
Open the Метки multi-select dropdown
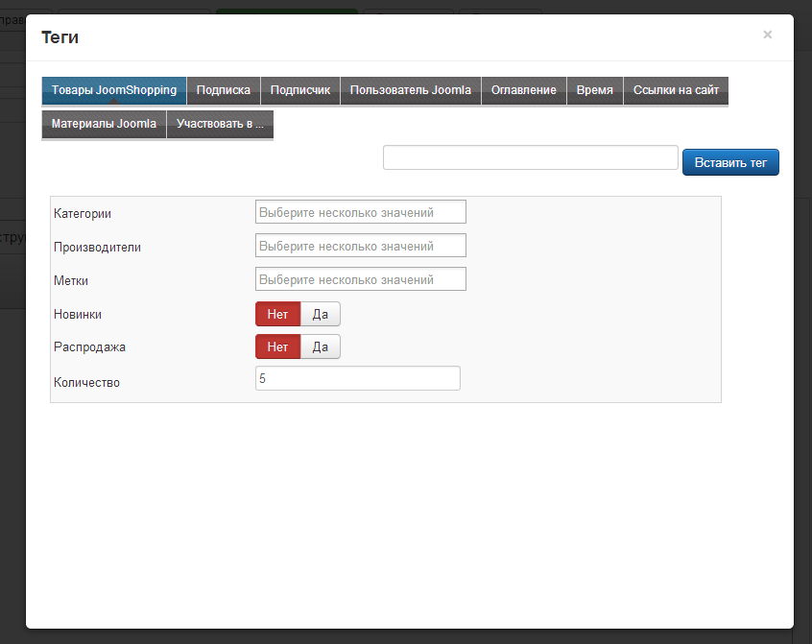[x=360, y=279]
